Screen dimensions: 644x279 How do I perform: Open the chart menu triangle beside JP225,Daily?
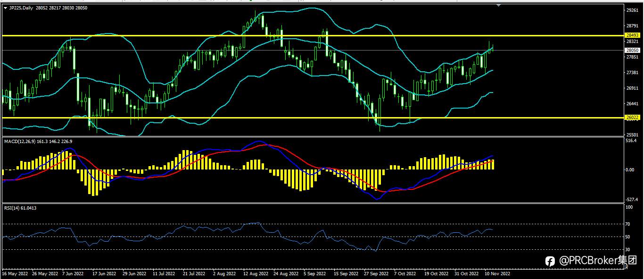(5, 8)
